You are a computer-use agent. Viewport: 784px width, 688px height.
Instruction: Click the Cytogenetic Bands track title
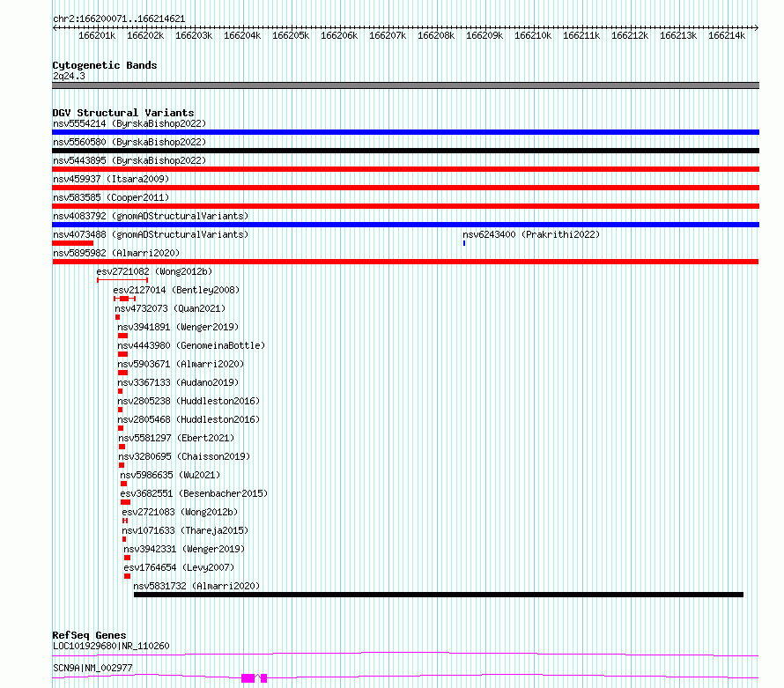105,65
